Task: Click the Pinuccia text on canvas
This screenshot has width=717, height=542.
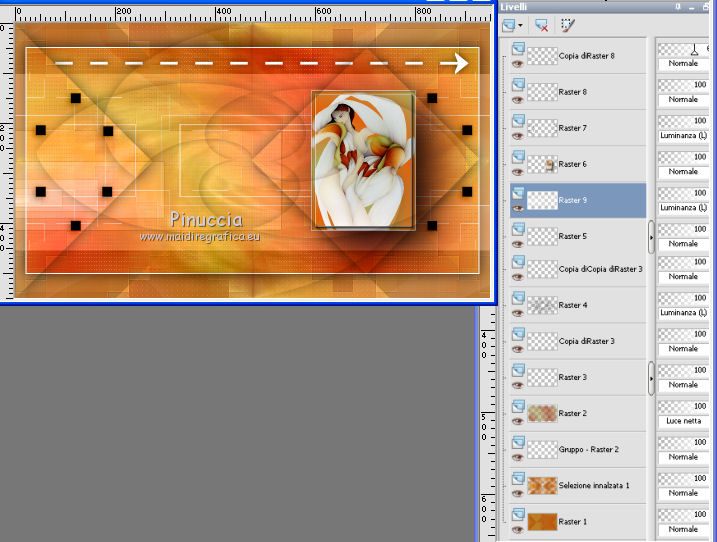Action: (x=206, y=220)
